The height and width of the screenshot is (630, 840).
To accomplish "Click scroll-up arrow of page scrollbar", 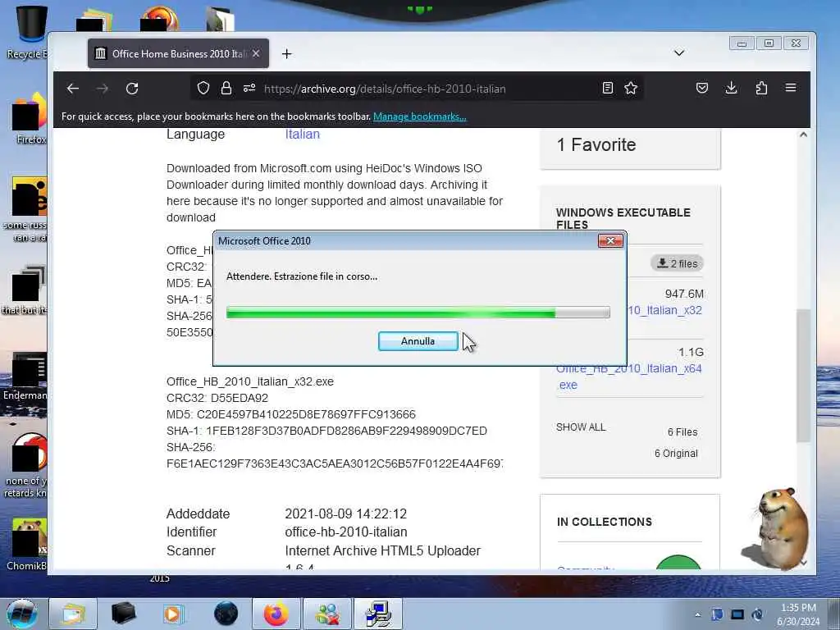I will 803,135.
